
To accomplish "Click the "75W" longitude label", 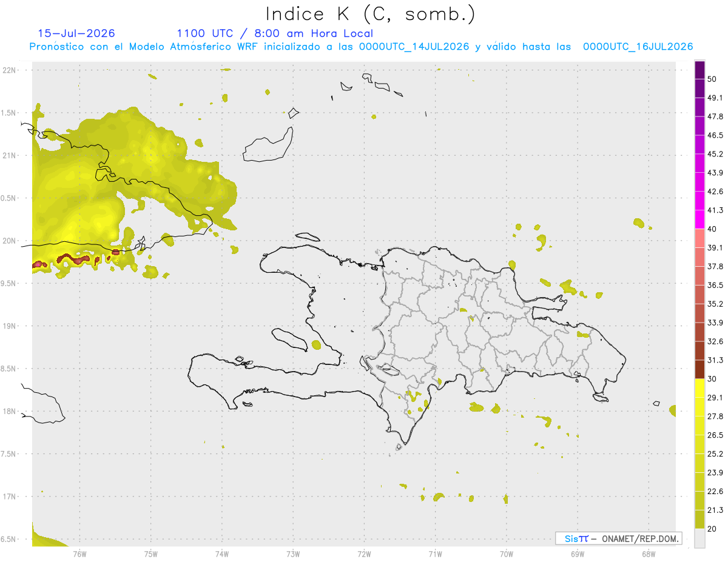I will pos(151,554).
